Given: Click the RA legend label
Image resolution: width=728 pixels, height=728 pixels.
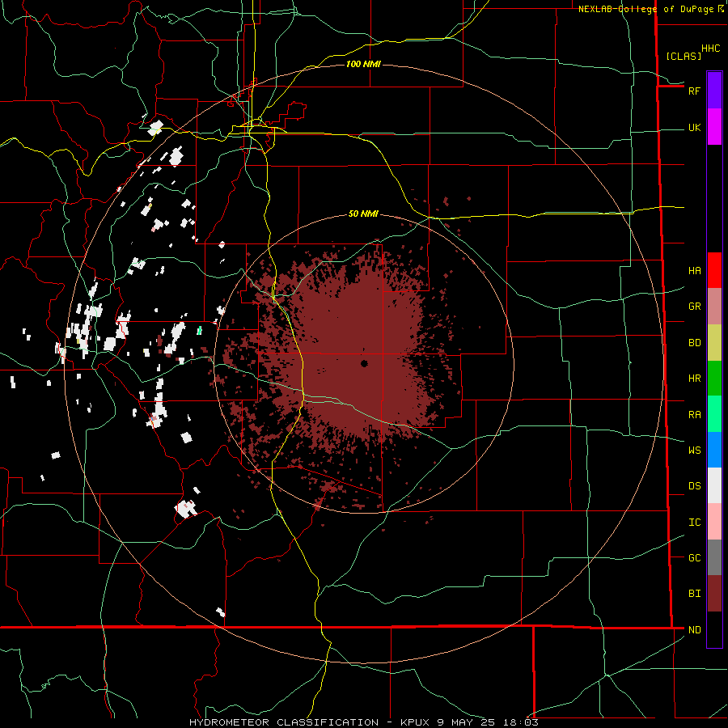Looking at the screenshot, I should [x=694, y=415].
